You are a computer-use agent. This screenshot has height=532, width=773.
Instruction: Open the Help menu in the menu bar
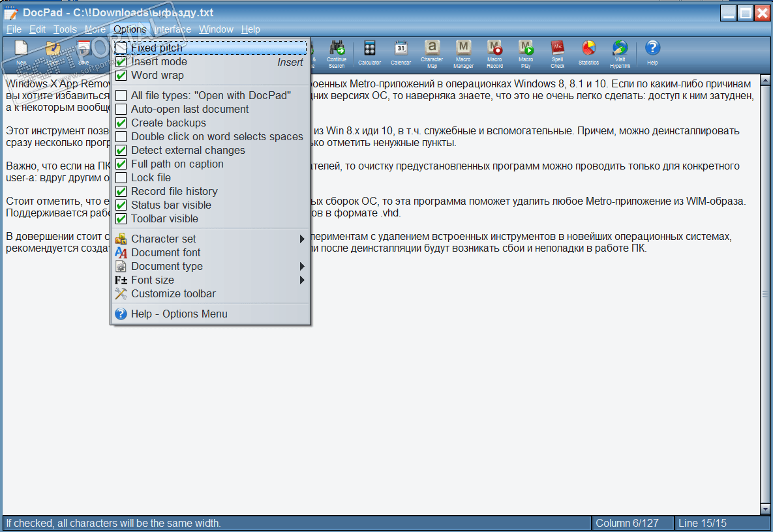pyautogui.click(x=250, y=29)
